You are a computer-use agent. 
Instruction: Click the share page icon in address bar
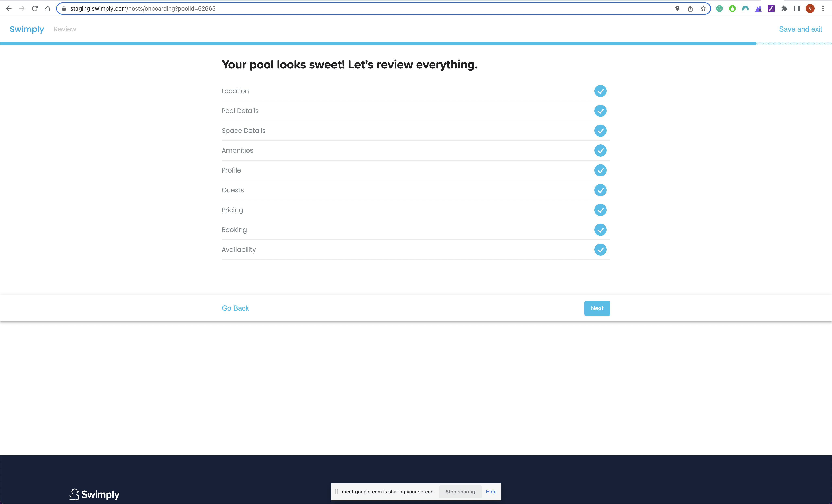pyautogui.click(x=690, y=8)
